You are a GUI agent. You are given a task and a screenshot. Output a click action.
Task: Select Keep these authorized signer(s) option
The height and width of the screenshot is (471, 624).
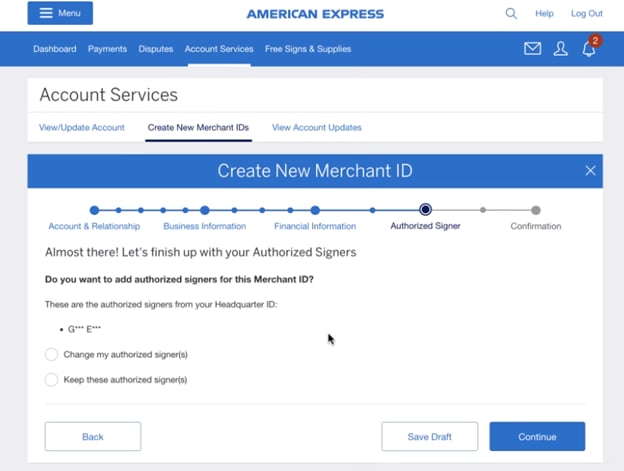tap(52, 379)
